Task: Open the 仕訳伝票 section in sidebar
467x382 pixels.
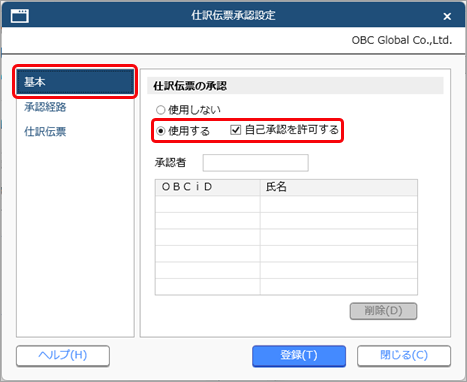Action: click(x=45, y=132)
